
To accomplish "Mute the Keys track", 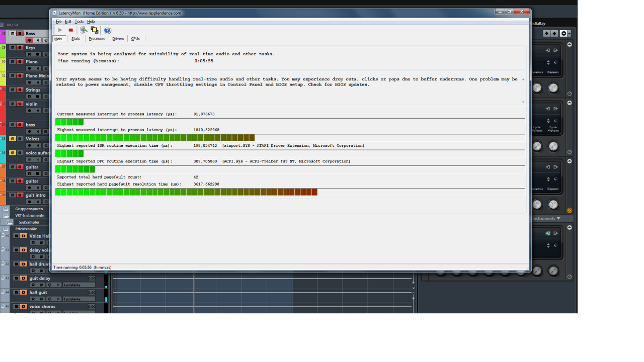I will [12, 48].
